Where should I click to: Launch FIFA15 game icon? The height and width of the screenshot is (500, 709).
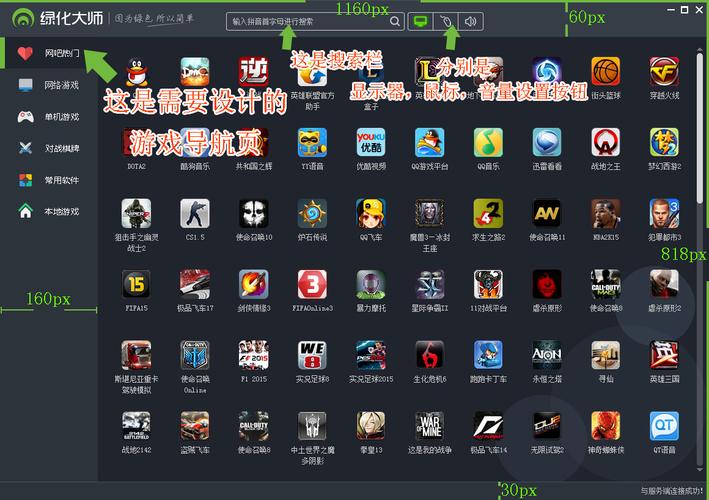pos(136,284)
